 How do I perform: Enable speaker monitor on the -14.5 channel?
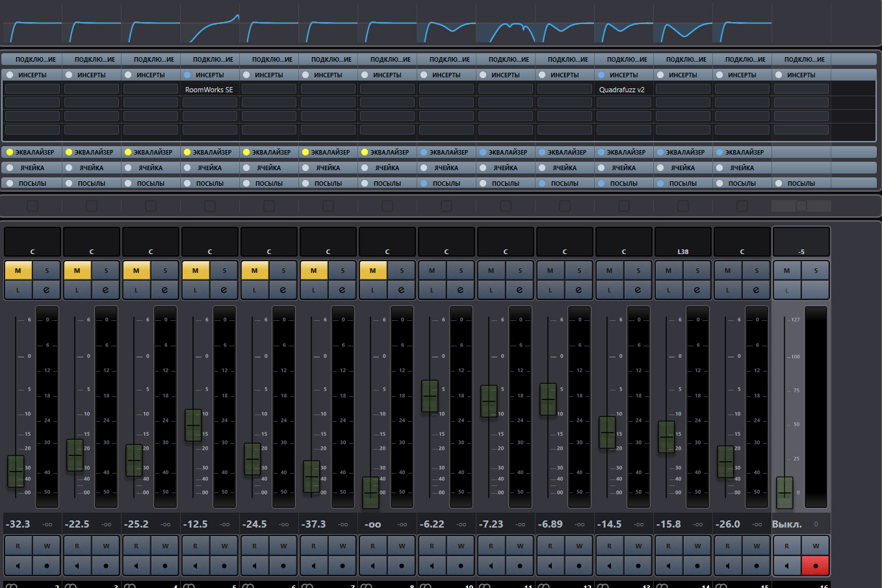[x=610, y=566]
